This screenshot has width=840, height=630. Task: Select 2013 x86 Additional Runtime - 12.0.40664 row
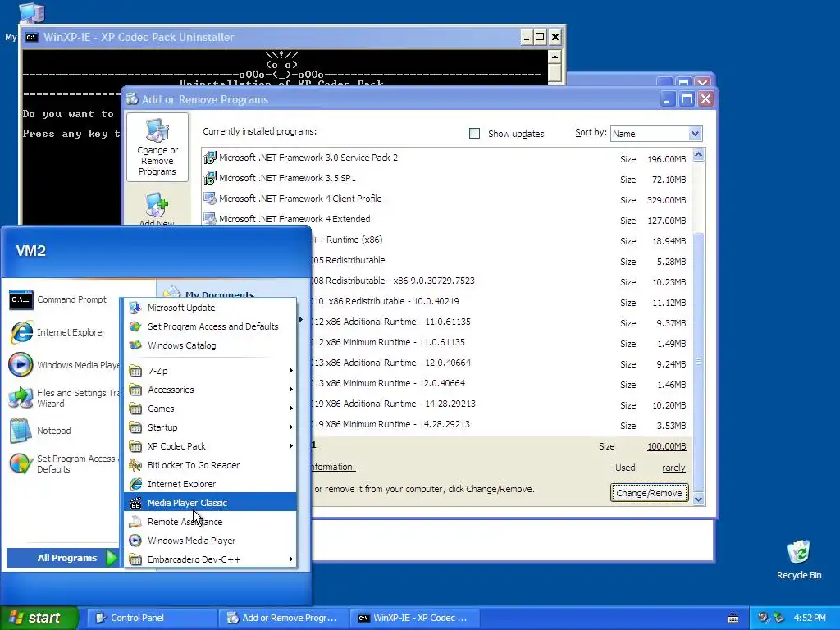click(x=501, y=363)
